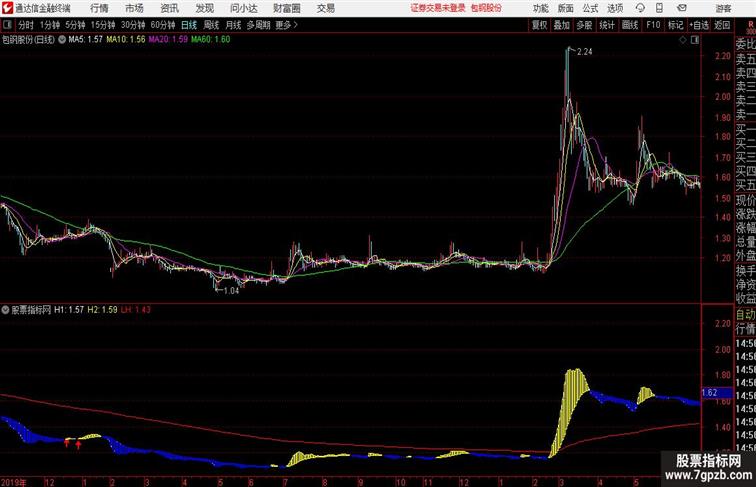Viewport: 756px width, 487px height.
Task: Open the 功能 menu
Action: [x=541, y=8]
